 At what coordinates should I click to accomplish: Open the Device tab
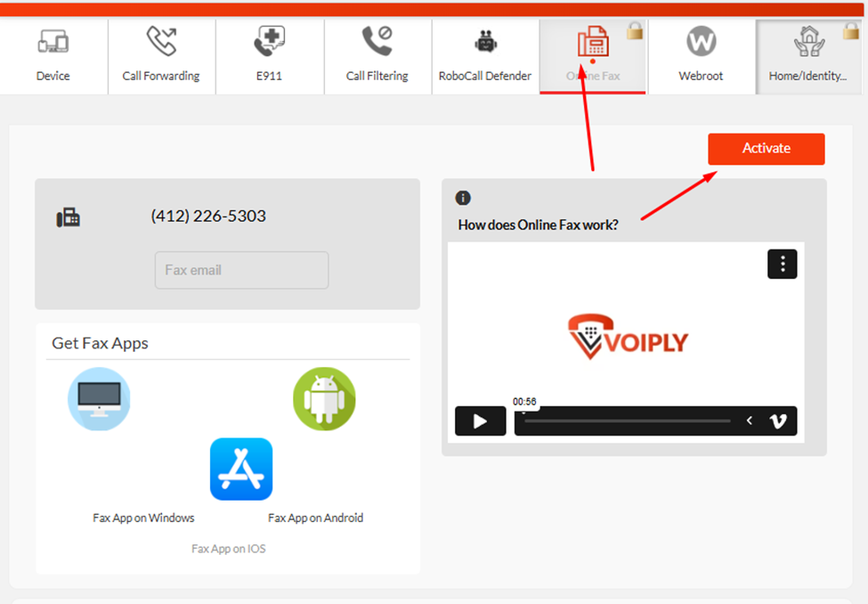pos(53,56)
